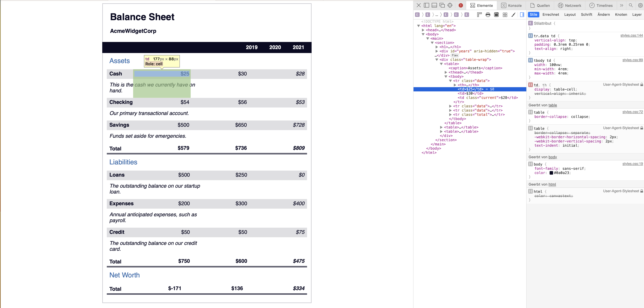Toggle paint flashing with the brush icon
The image size is (644, 308).
[513, 14]
